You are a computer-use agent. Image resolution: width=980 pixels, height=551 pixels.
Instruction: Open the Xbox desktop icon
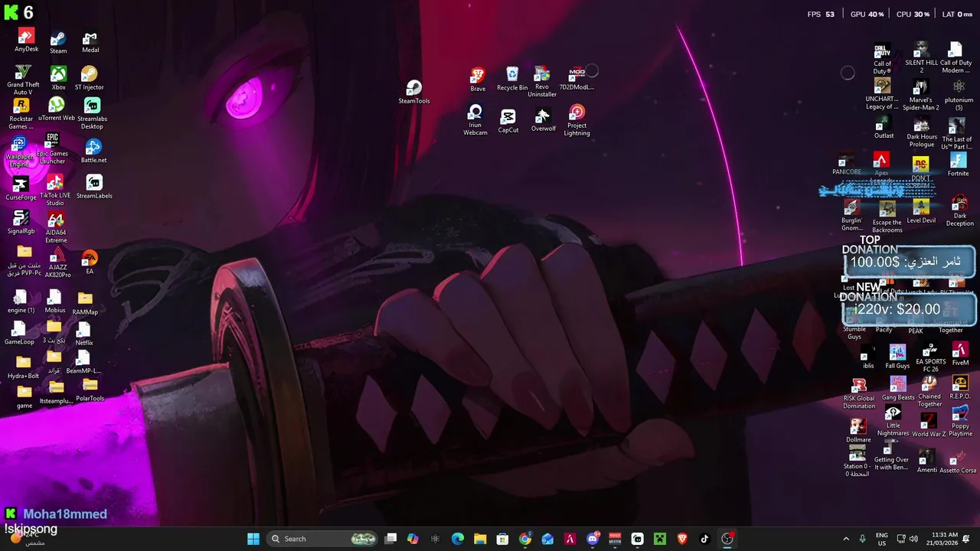[x=58, y=79]
